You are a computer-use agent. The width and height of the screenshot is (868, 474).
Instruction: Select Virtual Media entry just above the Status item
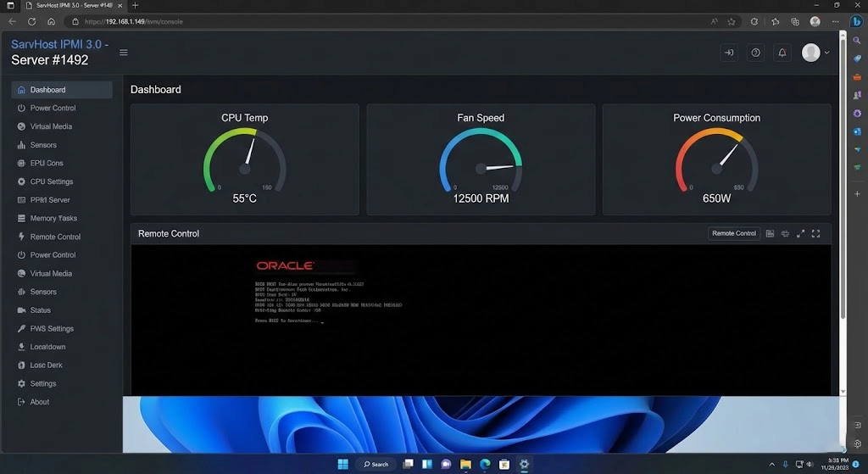62,274
